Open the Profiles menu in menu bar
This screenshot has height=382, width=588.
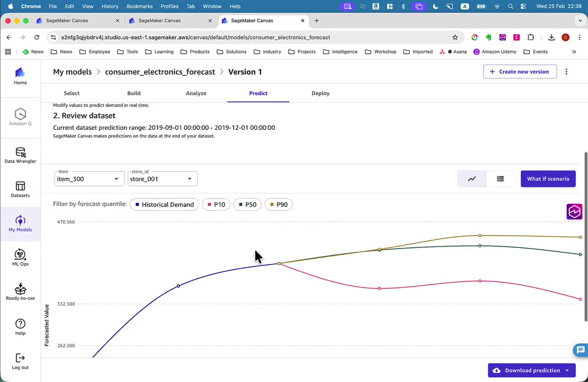coord(170,6)
